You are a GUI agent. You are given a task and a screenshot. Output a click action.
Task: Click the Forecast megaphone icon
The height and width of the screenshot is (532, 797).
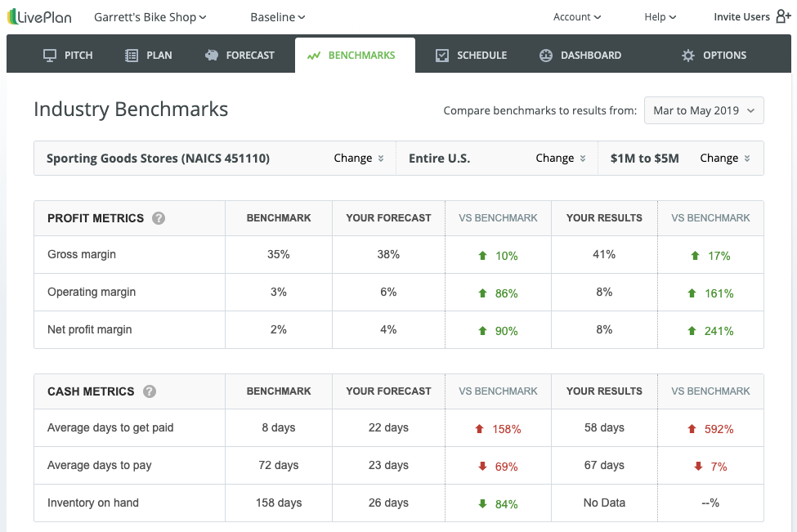pos(212,55)
